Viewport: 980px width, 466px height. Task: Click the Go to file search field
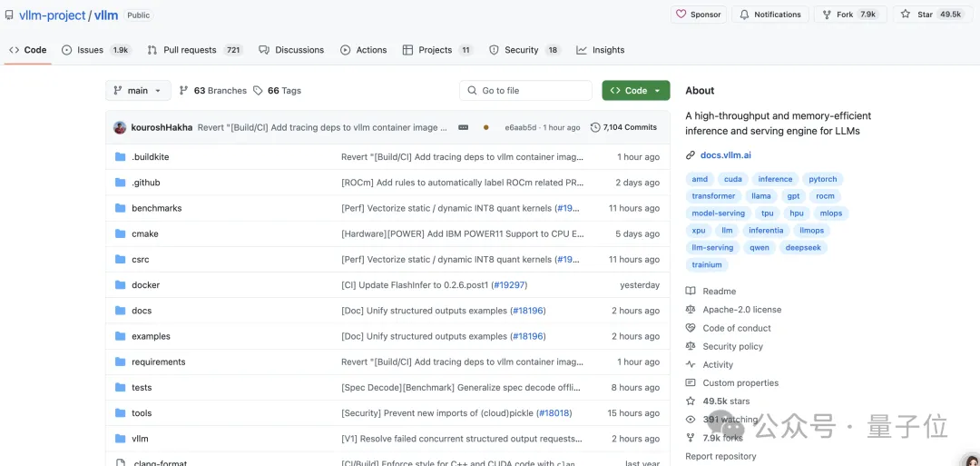coord(525,91)
